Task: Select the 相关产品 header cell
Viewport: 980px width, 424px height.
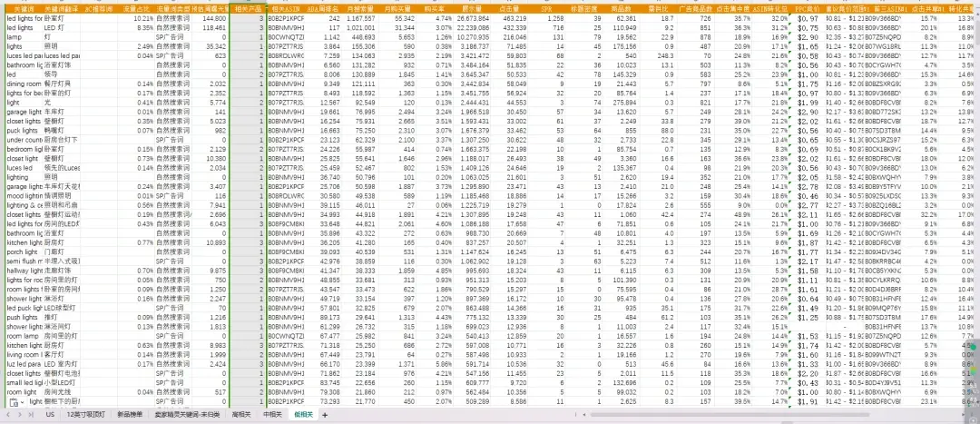Action: [x=248, y=10]
